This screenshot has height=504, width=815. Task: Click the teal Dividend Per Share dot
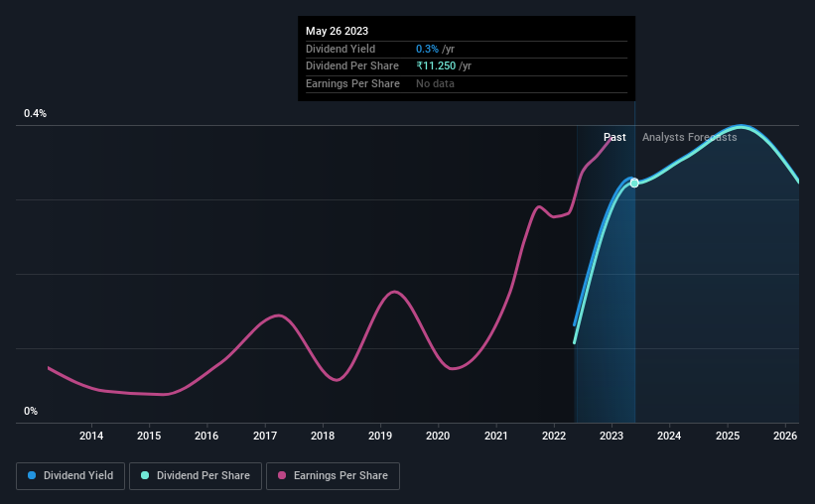[145, 475]
